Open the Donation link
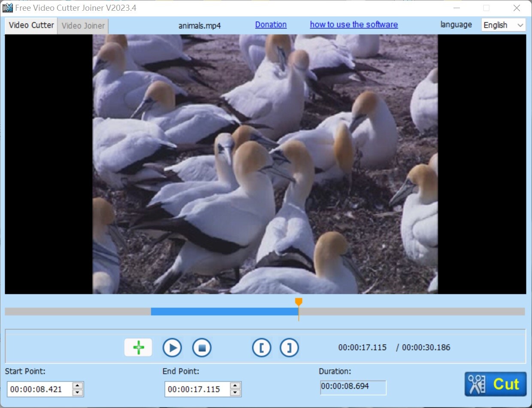The width and height of the screenshot is (532, 408). [x=271, y=24]
